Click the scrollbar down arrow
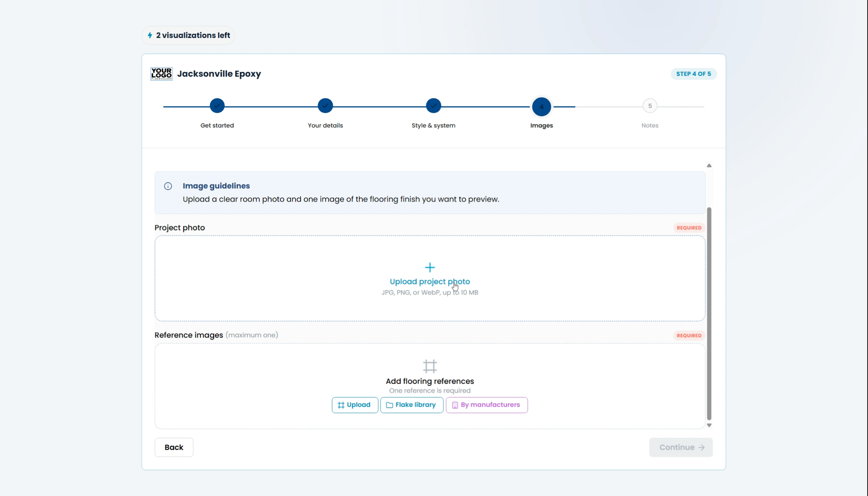The width and height of the screenshot is (868, 496). pos(709,425)
